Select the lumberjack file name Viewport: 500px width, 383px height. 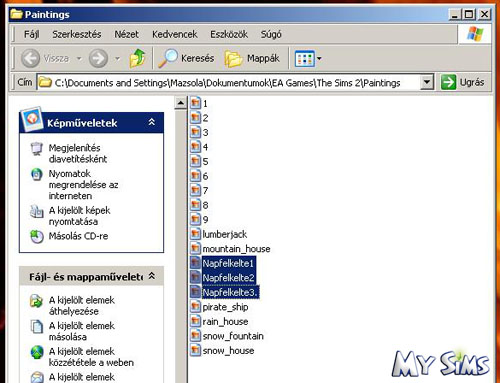[225, 234]
